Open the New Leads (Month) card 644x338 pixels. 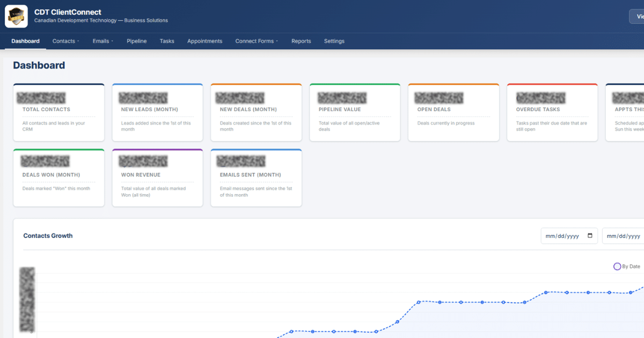[158, 113]
